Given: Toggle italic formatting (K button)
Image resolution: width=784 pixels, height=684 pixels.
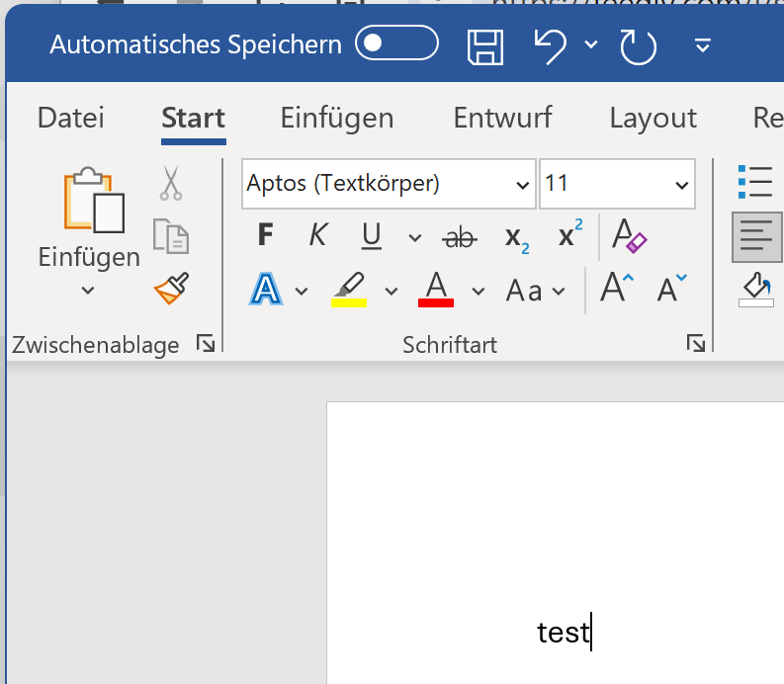Looking at the screenshot, I should pos(317,235).
